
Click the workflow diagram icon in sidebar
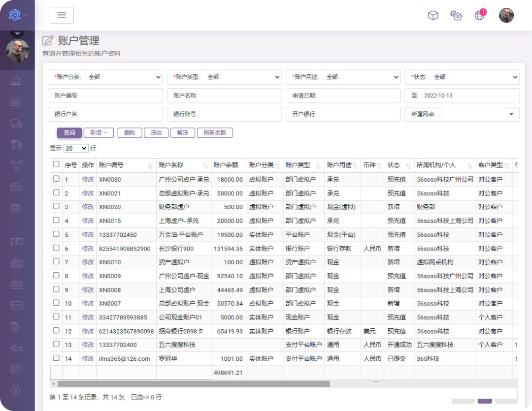coord(16,165)
